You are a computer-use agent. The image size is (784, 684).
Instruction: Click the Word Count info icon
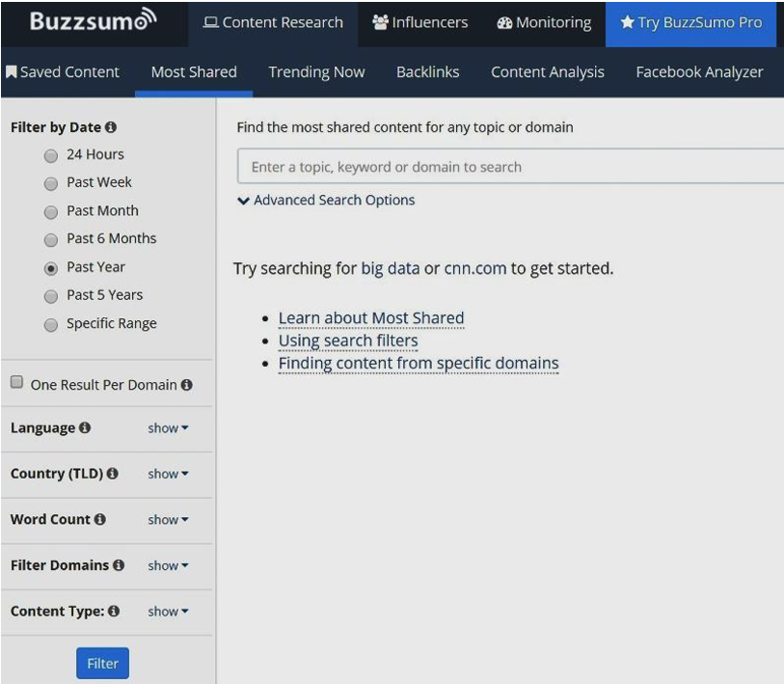[x=100, y=519]
